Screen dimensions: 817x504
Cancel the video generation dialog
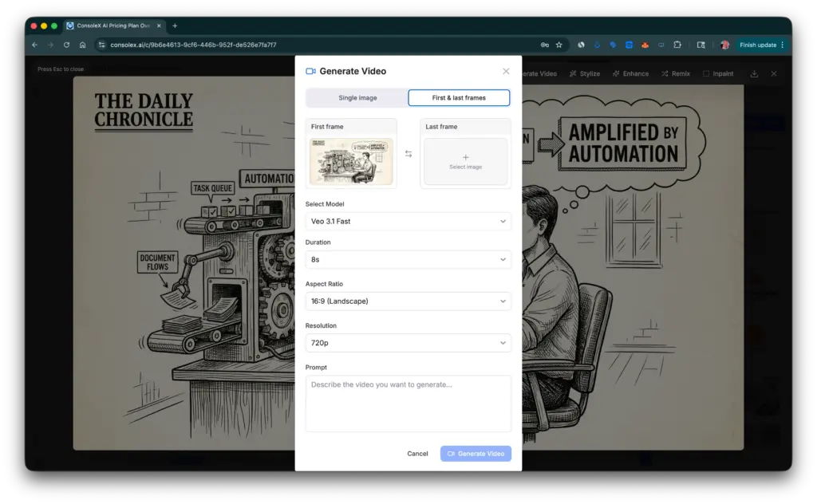click(x=417, y=453)
